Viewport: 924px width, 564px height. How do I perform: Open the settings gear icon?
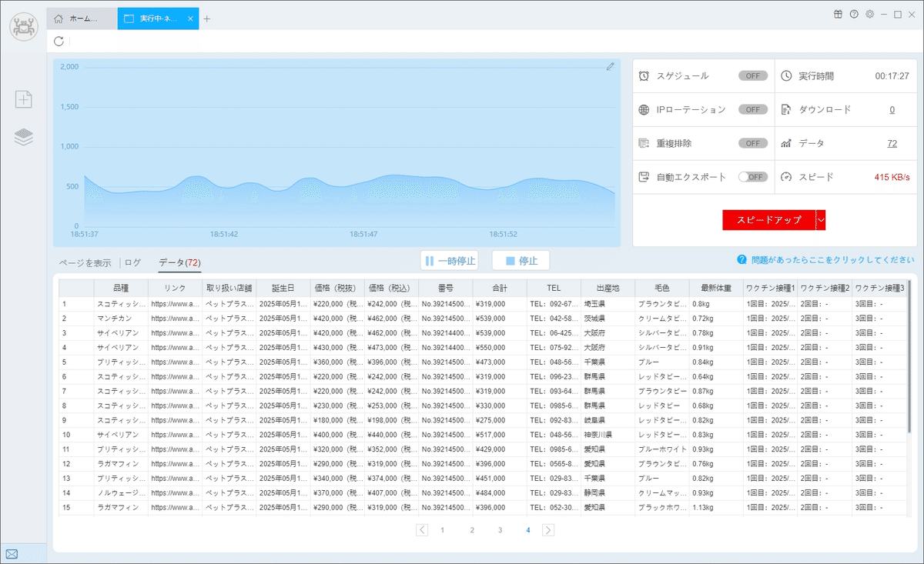point(869,14)
